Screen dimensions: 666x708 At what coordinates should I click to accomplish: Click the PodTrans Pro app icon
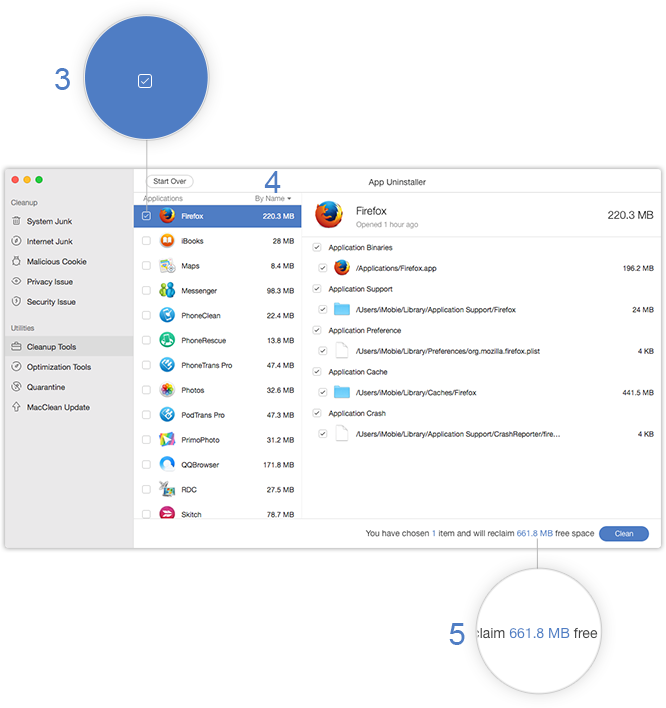pos(167,415)
